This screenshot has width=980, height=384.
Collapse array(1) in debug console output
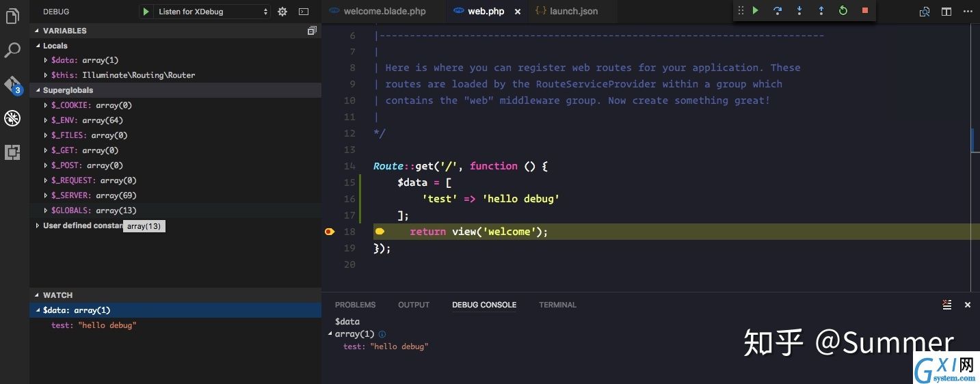(x=331, y=334)
